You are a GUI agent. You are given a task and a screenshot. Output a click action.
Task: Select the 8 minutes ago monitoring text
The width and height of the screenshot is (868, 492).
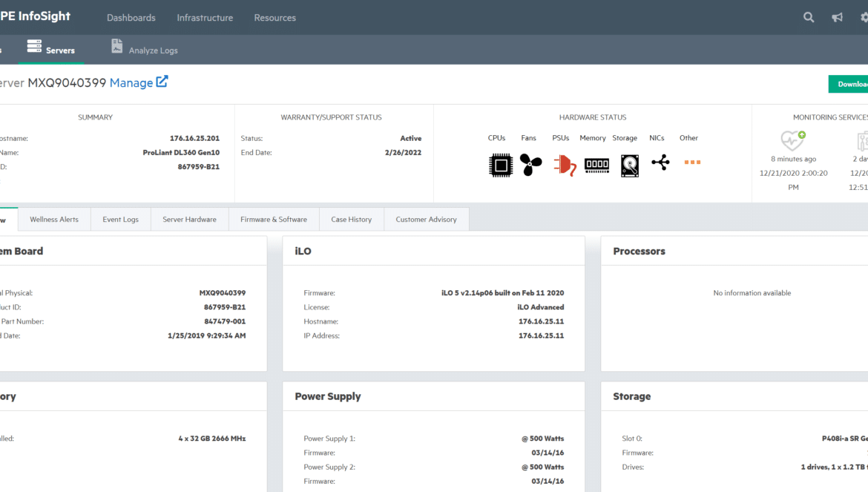pos(793,159)
